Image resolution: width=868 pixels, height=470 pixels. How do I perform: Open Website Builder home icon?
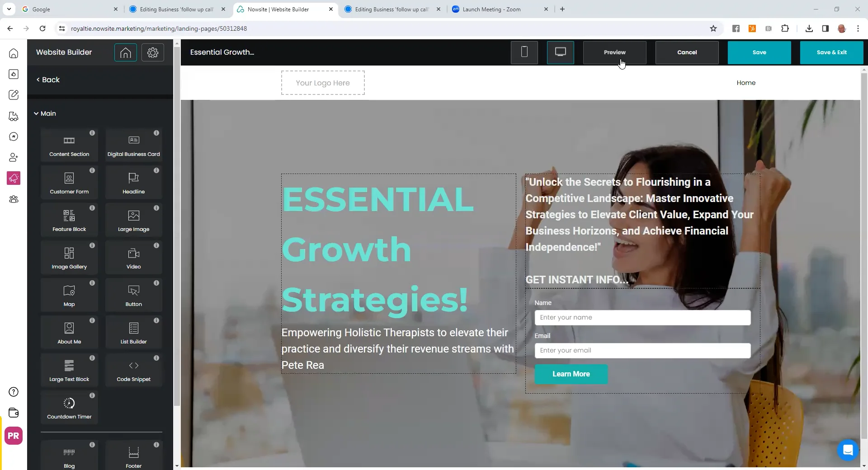pos(126,52)
